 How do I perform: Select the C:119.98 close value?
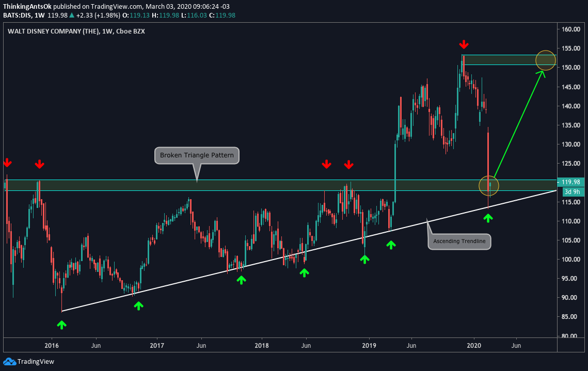coord(222,15)
